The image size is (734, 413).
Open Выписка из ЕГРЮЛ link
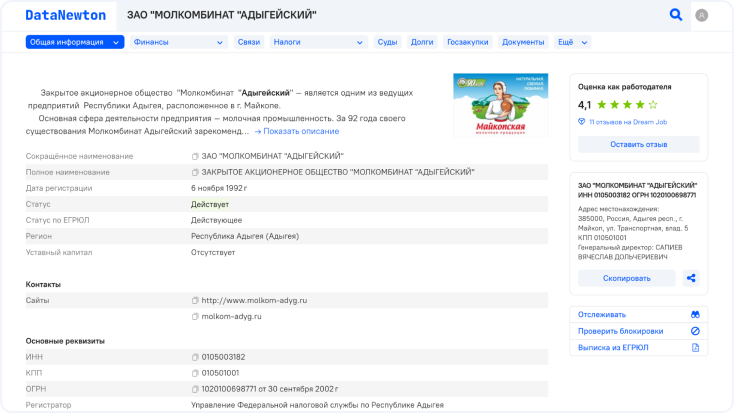[613, 347]
